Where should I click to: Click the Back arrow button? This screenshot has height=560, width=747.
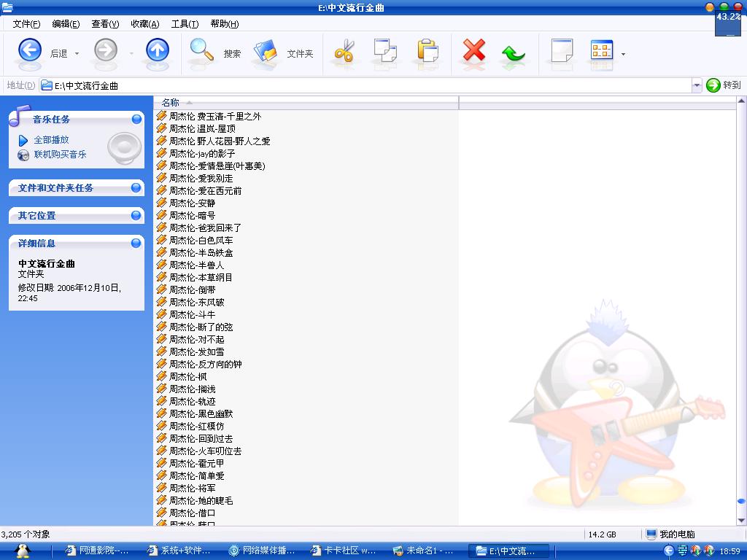click(29, 50)
